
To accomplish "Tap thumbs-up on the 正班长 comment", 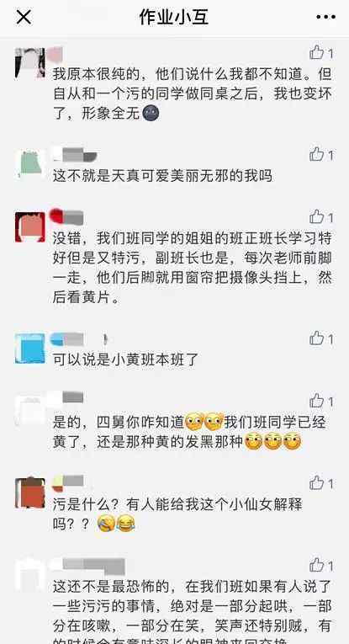I will pos(321,216).
